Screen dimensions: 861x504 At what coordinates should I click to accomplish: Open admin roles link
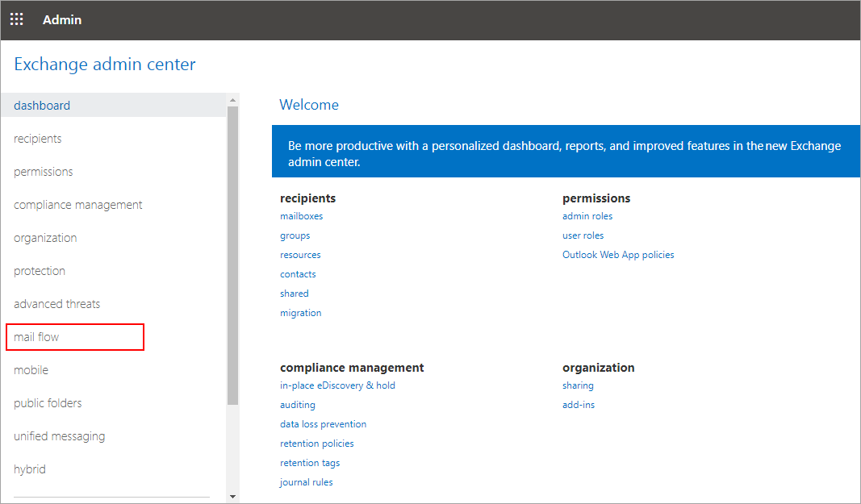(587, 216)
